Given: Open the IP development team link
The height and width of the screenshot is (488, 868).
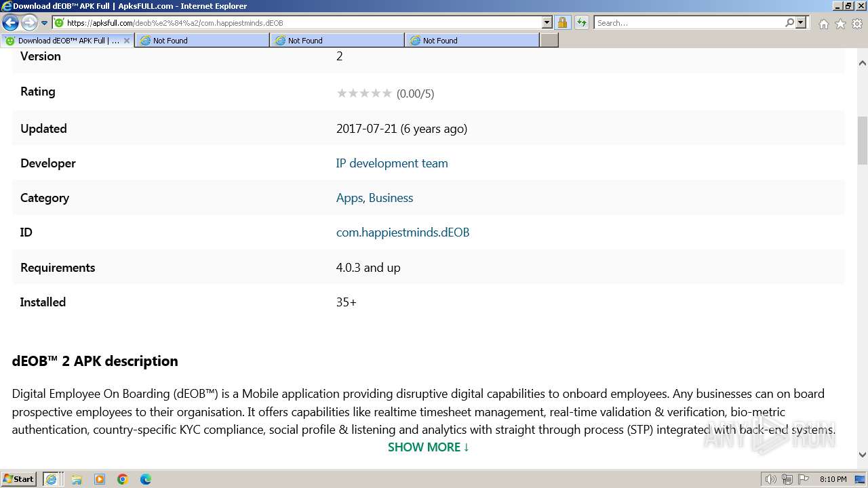Looking at the screenshot, I should (x=392, y=163).
